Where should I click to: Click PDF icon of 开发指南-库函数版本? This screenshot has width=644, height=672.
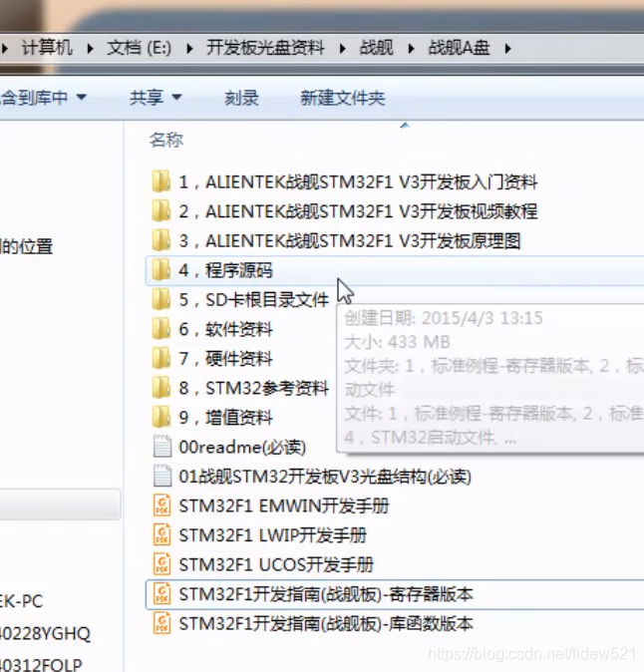point(162,623)
